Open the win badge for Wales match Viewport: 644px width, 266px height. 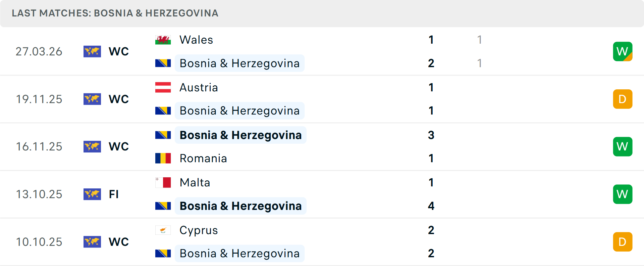tap(623, 51)
